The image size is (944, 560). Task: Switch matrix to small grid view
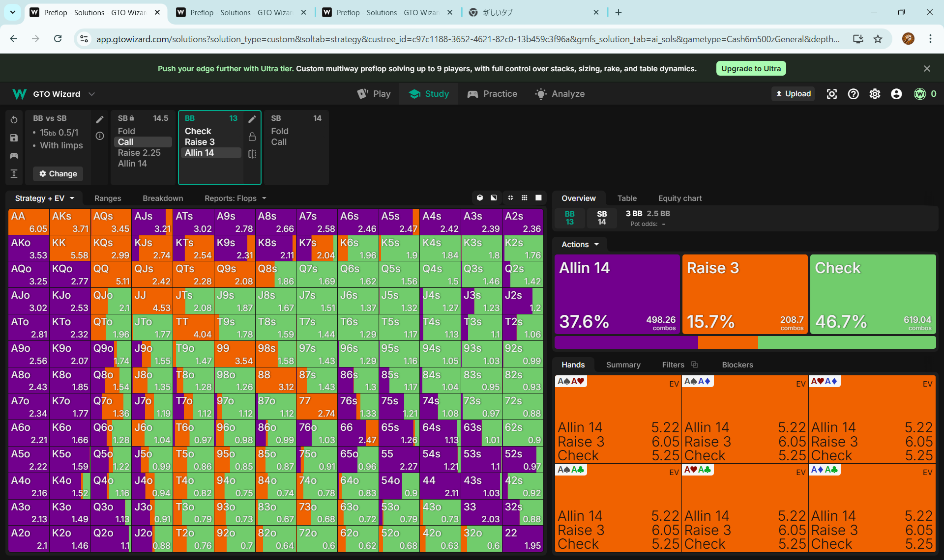525,198
